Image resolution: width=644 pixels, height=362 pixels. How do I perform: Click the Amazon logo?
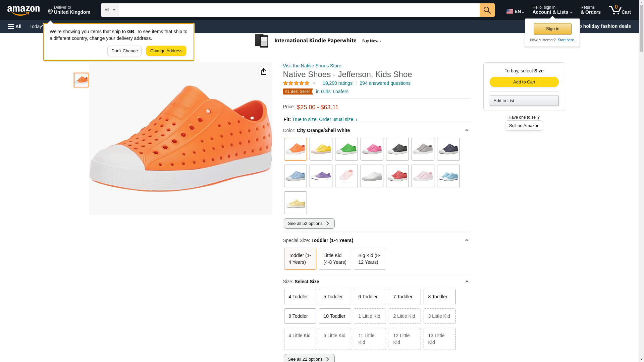tap(23, 10)
